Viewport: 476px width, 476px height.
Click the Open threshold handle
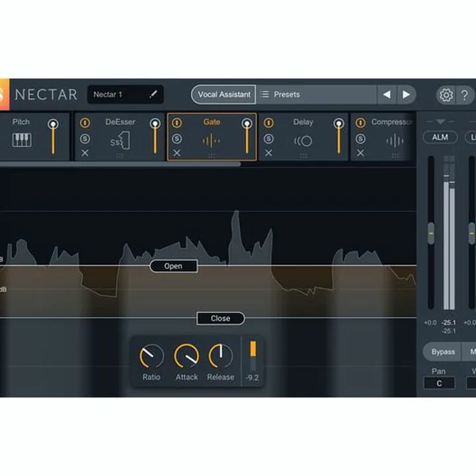tap(173, 266)
